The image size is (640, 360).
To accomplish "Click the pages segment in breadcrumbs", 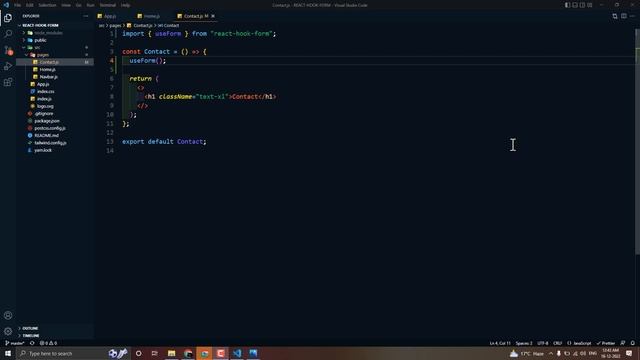I will point(115,25).
